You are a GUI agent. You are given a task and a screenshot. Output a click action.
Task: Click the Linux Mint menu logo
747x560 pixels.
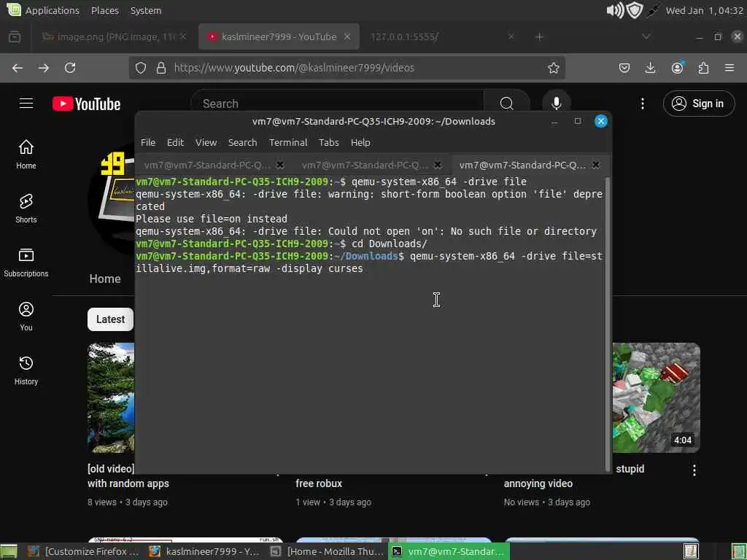coord(14,9)
